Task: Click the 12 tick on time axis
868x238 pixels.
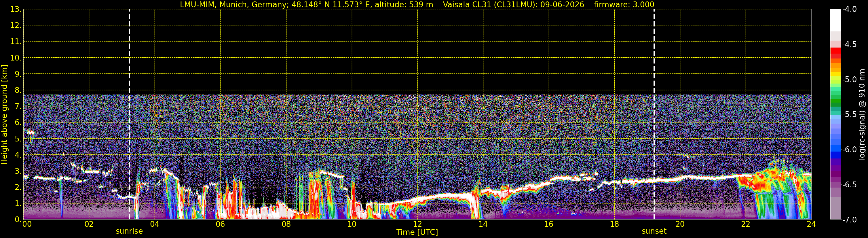Action: [417, 224]
